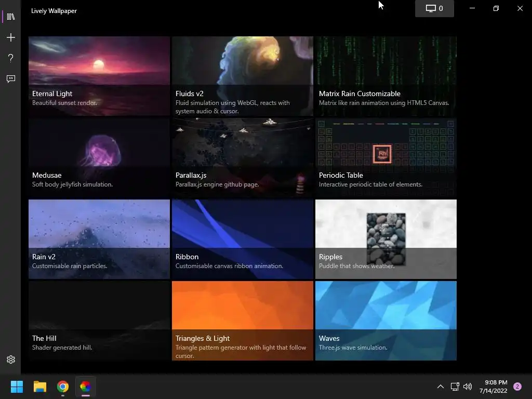This screenshot has width=532, height=399.
Task: Select The Hill wallpaper
Action: pyautogui.click(x=99, y=321)
